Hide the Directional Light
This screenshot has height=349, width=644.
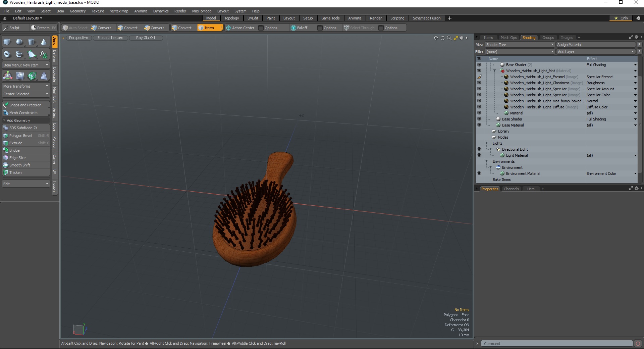tap(479, 149)
